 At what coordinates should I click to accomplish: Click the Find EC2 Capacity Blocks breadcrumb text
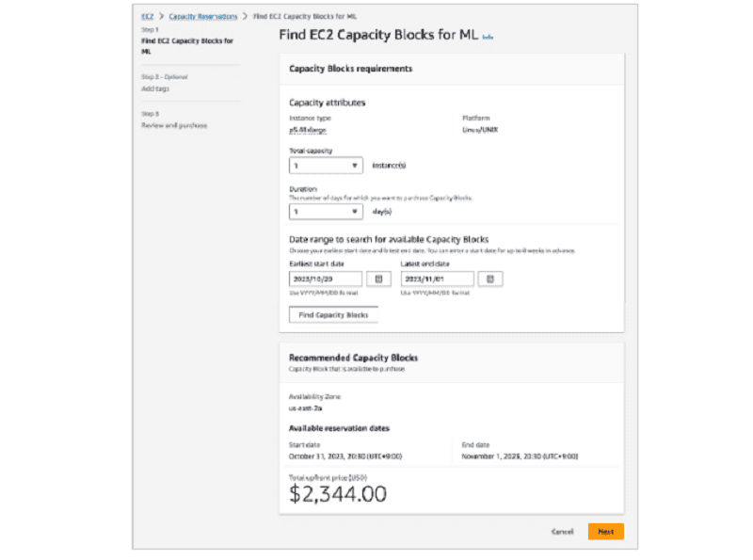point(305,16)
